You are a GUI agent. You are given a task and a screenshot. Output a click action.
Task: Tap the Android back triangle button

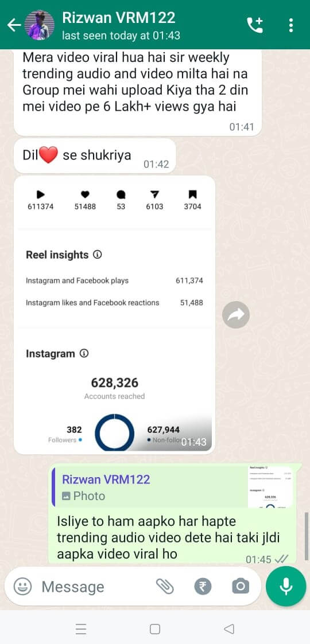point(229,629)
